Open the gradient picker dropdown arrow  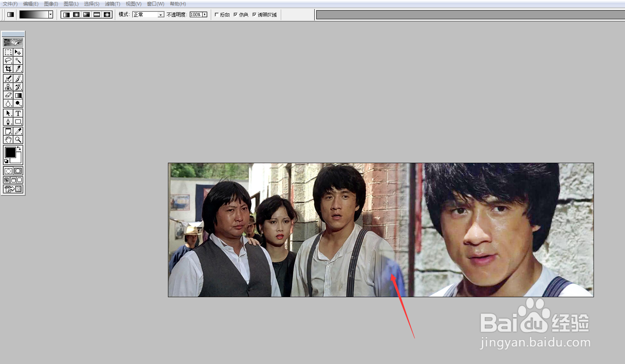(51, 15)
